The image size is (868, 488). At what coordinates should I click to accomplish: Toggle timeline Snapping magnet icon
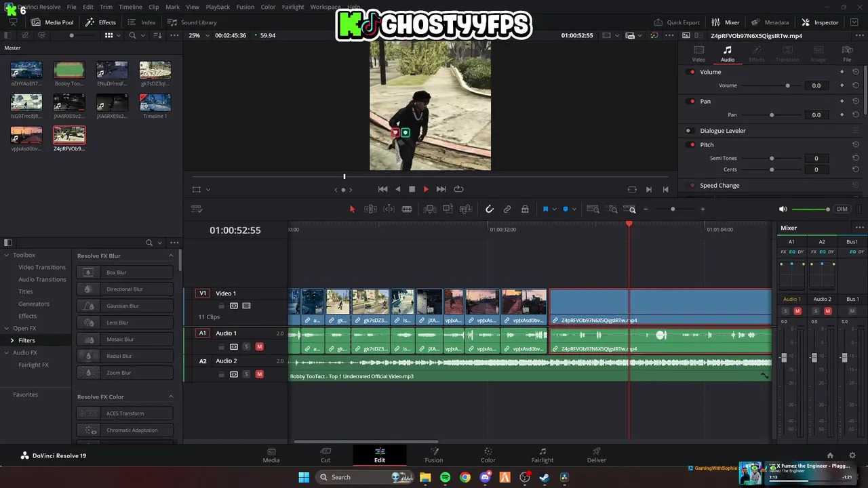click(489, 209)
